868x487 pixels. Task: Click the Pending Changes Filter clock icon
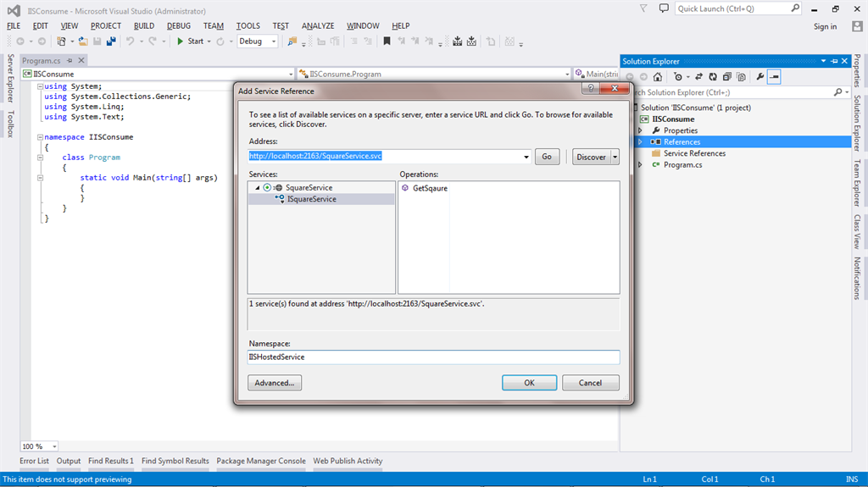(677, 77)
